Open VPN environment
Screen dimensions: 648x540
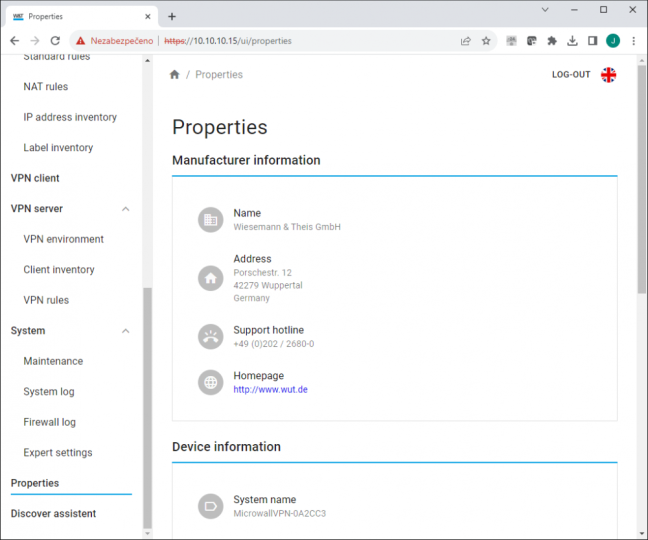63,239
